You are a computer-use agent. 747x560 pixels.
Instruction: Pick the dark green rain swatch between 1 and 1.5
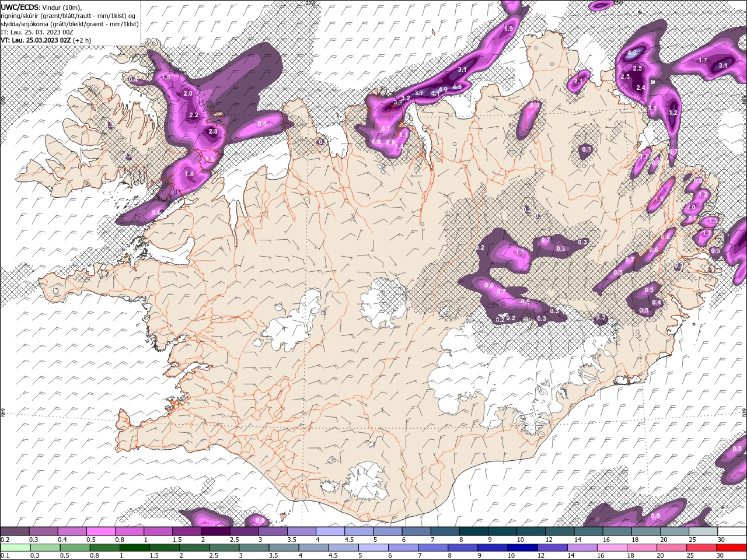[x=135, y=547]
